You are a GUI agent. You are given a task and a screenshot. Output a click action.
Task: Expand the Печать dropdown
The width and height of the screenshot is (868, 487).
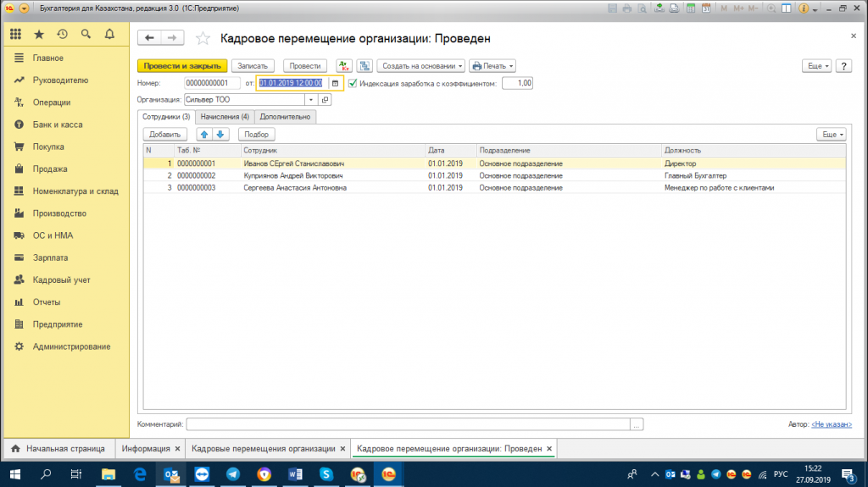point(492,66)
